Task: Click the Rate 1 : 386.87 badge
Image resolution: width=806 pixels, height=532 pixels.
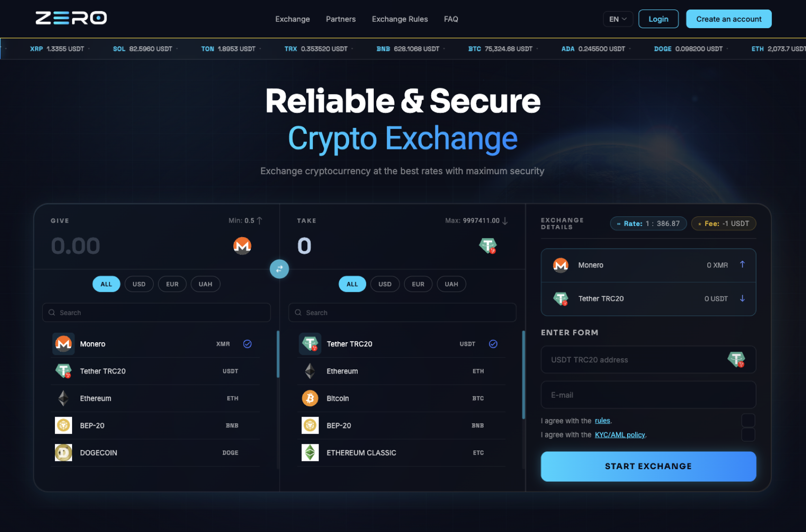Action: click(648, 223)
